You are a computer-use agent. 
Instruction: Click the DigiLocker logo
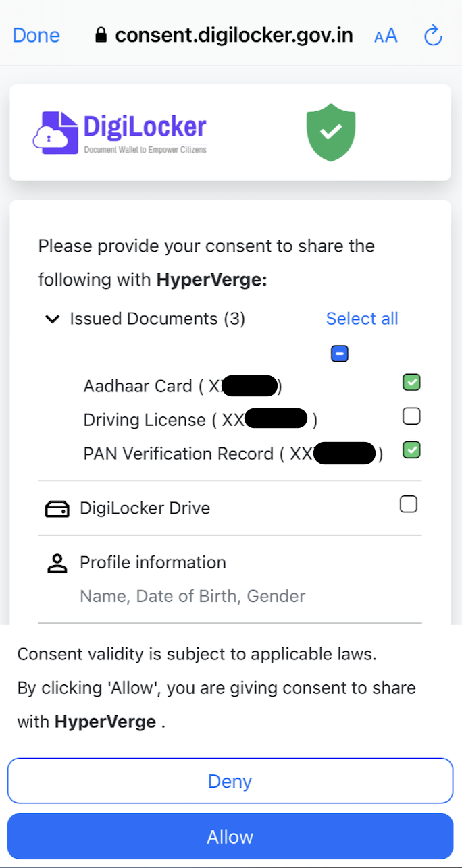[x=120, y=132]
